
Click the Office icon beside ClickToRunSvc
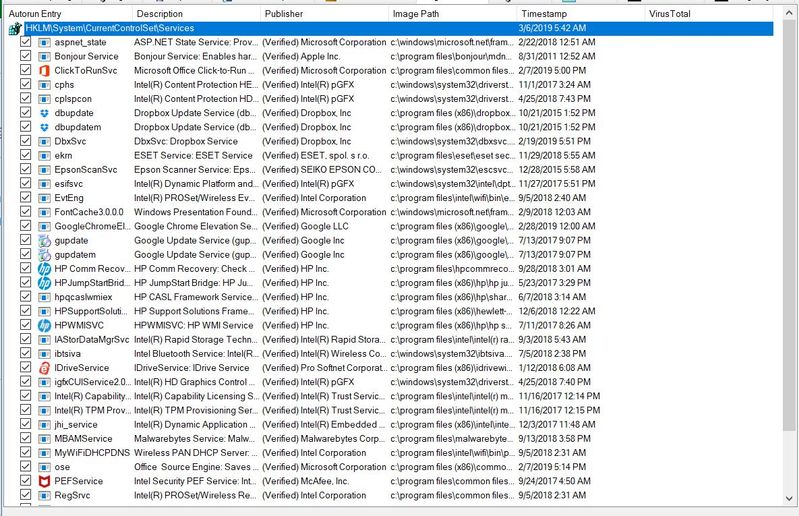point(44,71)
